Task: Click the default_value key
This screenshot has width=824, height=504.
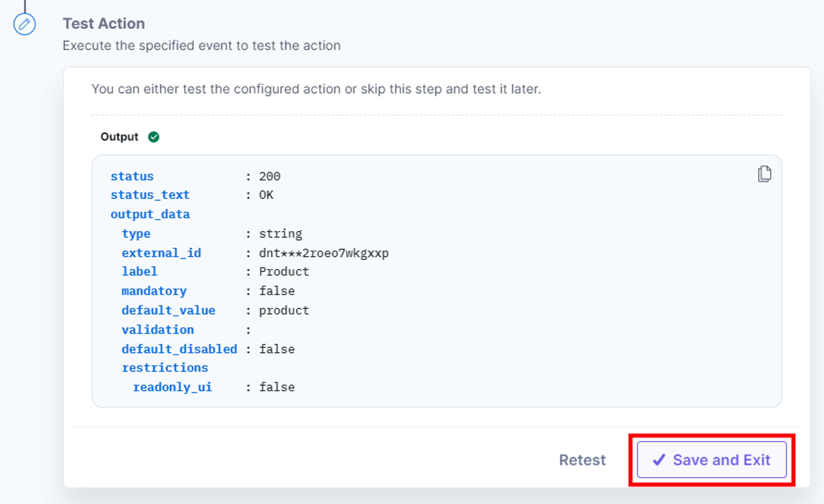Action: 168,310
